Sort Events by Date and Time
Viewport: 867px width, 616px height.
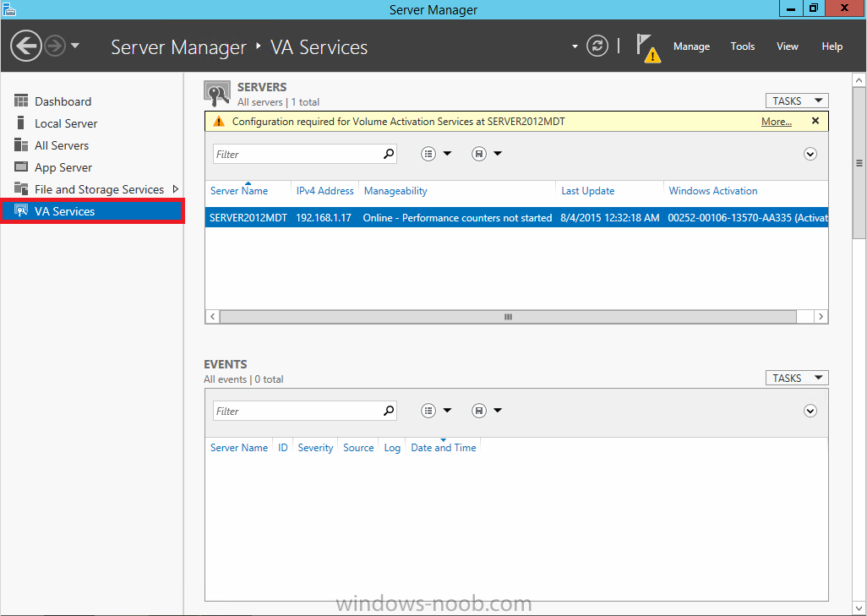tap(444, 448)
